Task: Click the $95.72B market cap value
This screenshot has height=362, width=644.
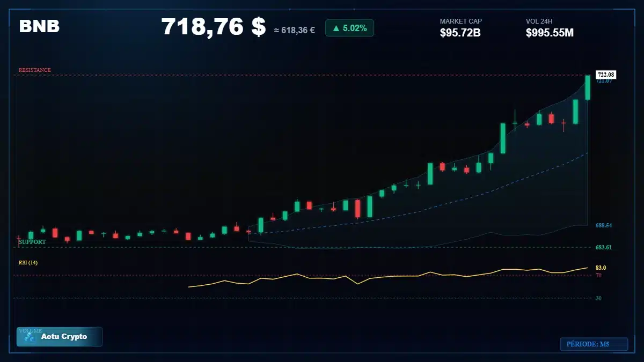Action: click(x=460, y=33)
